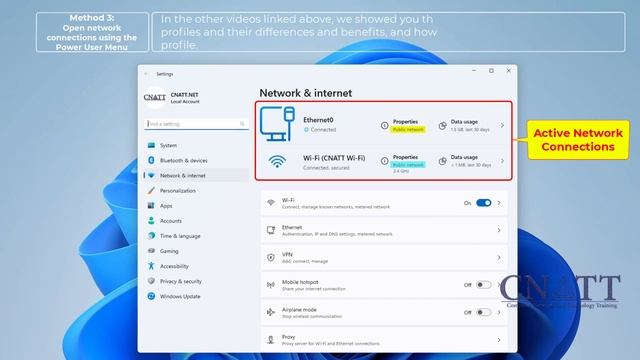
Task: Click the Bluetooth & devices icon
Action: click(x=151, y=160)
